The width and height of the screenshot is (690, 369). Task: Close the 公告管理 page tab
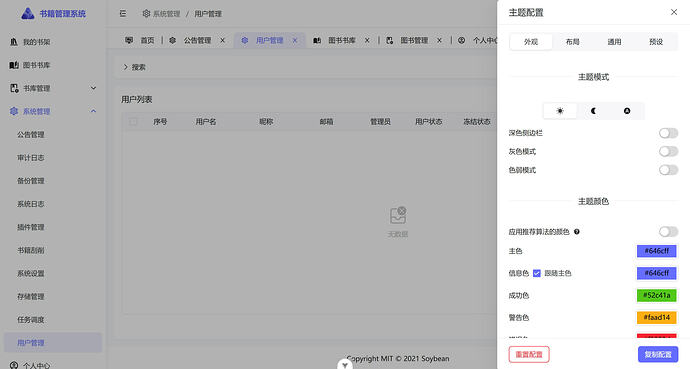[223, 40]
